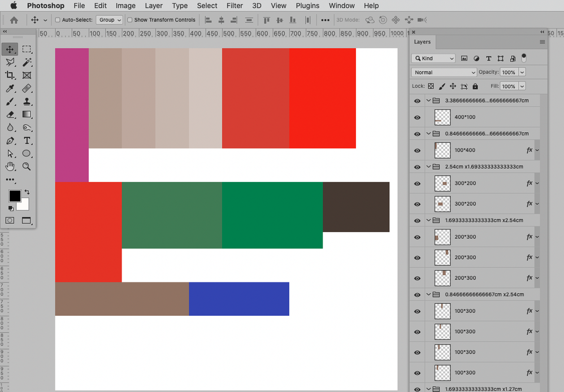
Task: Select the Eyedropper tool
Action: click(x=10, y=88)
